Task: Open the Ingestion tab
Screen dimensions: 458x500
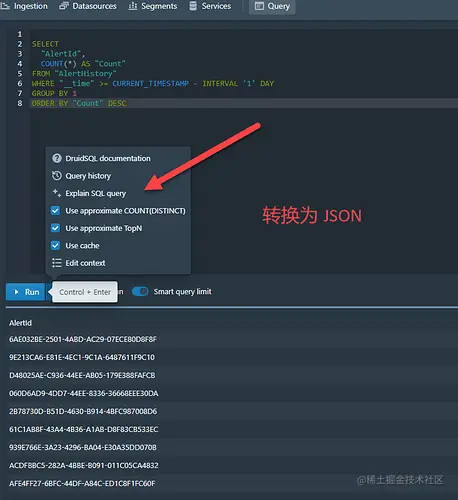Action: click(26, 6)
